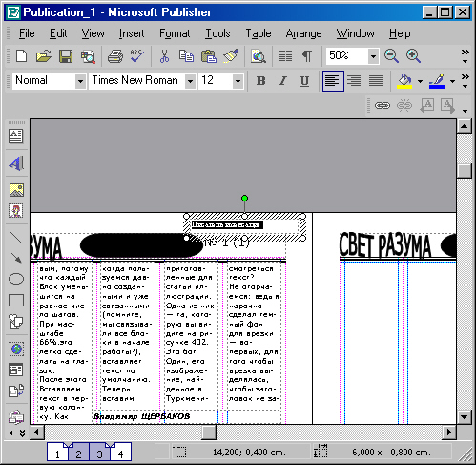Click the Create Text Box Link icon

383,105
